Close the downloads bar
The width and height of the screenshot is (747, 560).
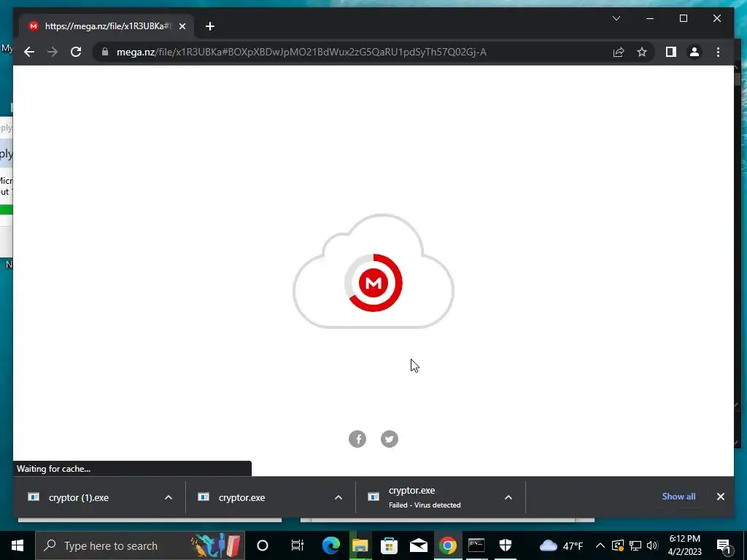[x=720, y=497]
